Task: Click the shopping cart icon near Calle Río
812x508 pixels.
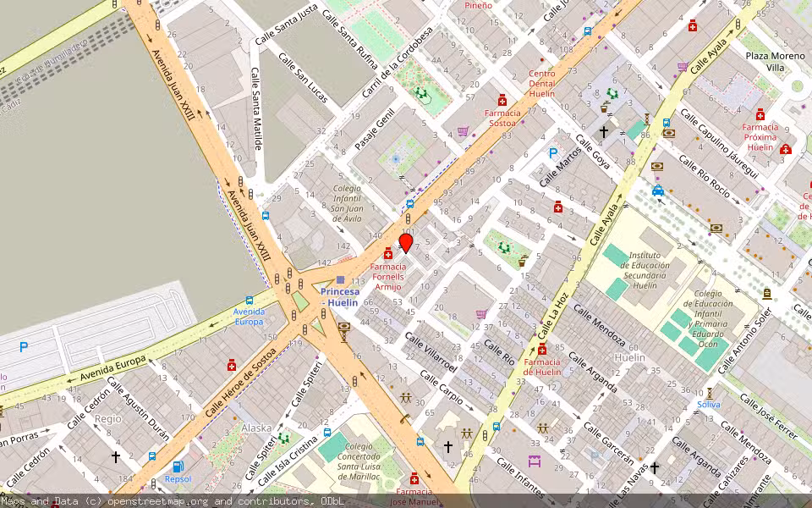Action: [x=481, y=314]
